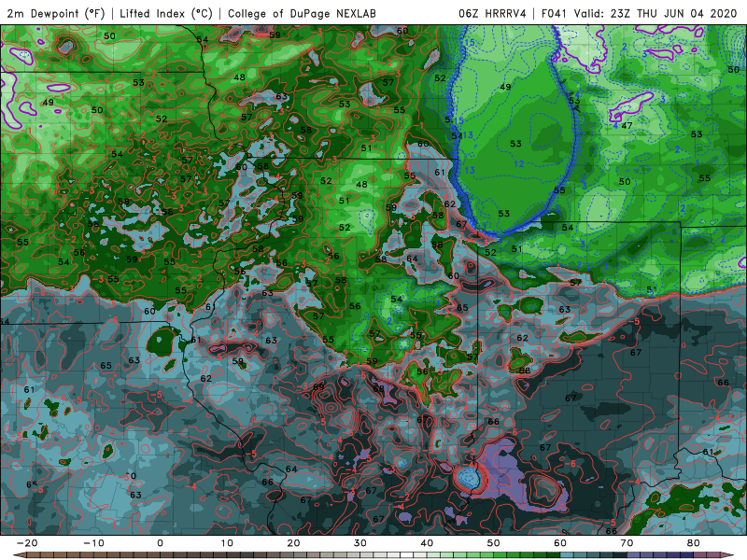Screen dimensions: 747x560
Task: Click the 'Valid: 23Z THU JUN 04 2020' text
Action: pyautogui.click(x=655, y=13)
